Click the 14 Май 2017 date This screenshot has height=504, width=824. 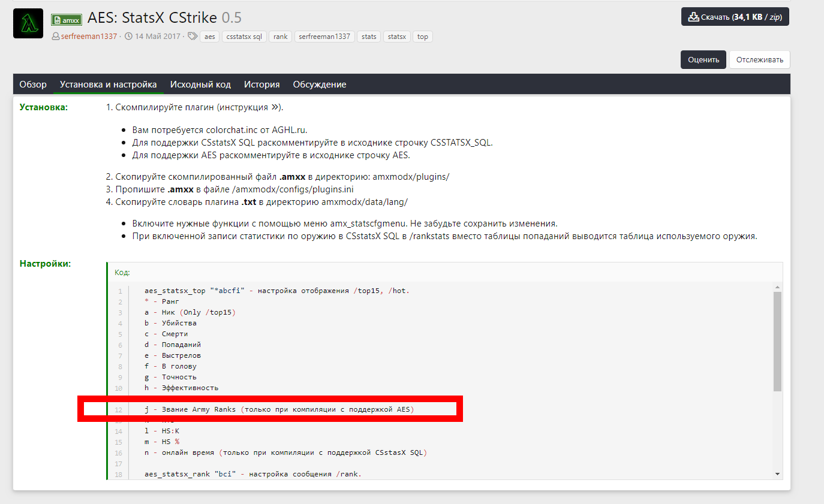(157, 37)
